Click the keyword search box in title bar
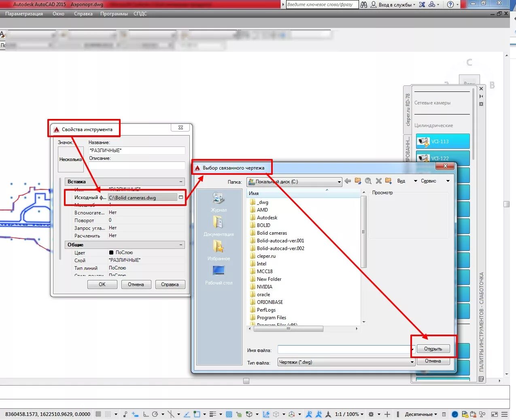 coord(322,4)
